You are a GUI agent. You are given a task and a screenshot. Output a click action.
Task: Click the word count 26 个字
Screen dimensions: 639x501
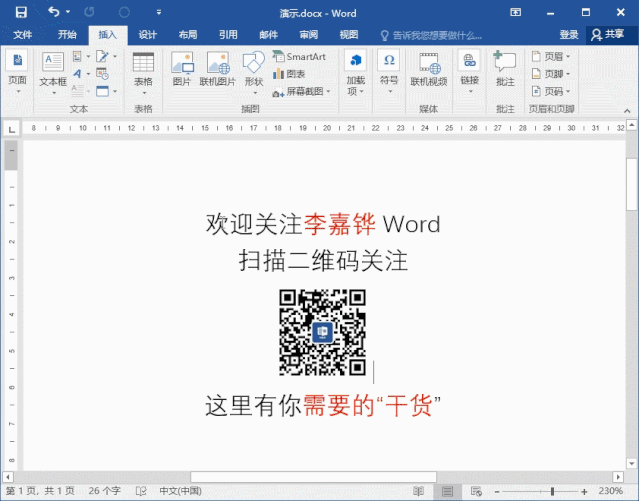[x=105, y=491]
